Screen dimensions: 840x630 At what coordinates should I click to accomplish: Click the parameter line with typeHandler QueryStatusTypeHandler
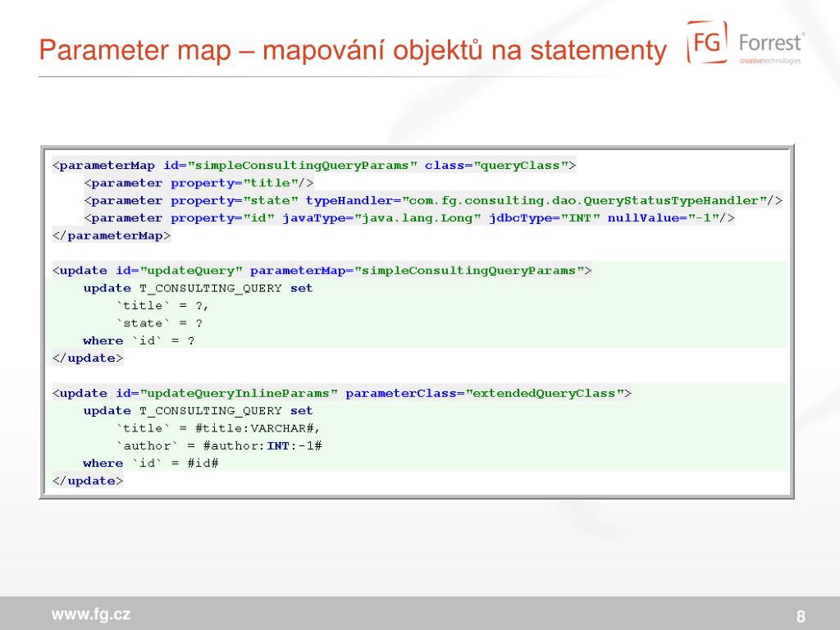point(433,201)
